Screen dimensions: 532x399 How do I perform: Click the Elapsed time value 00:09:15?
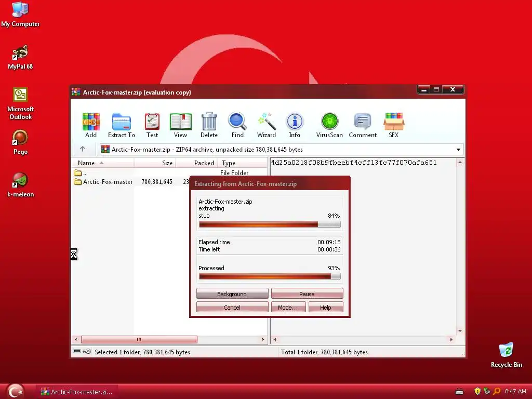[329, 242]
